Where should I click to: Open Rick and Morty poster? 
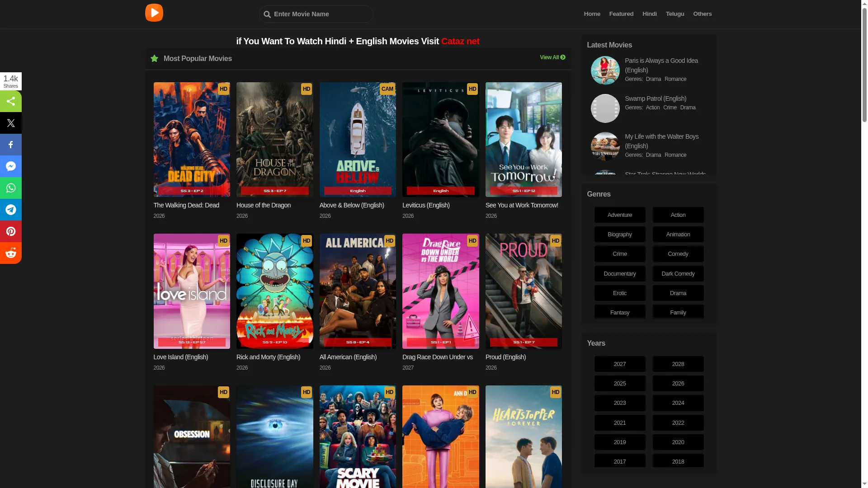click(x=274, y=291)
